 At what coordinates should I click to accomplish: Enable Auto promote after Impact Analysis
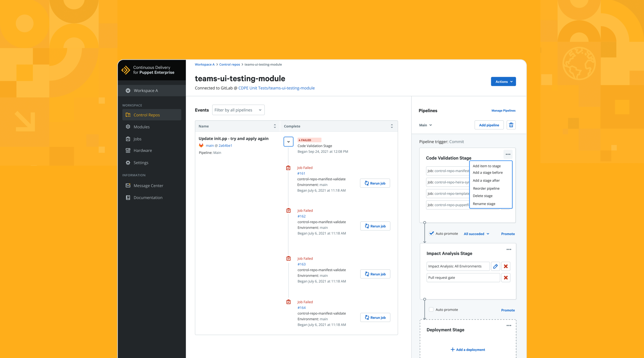tap(431, 310)
